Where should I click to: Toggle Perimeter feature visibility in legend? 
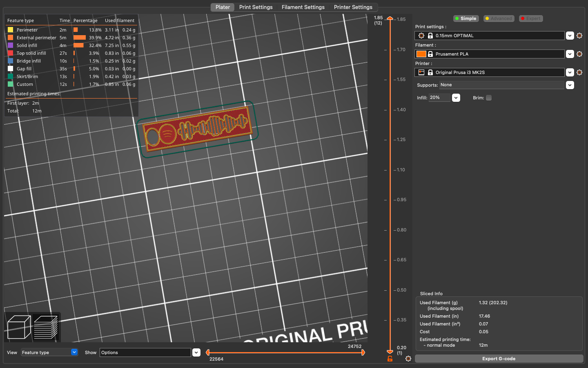[x=11, y=30]
